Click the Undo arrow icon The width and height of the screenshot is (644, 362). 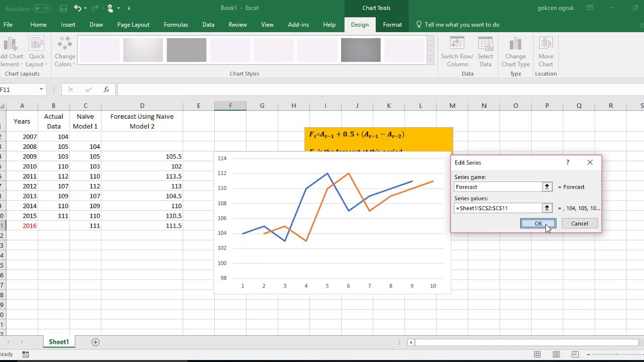point(77,8)
